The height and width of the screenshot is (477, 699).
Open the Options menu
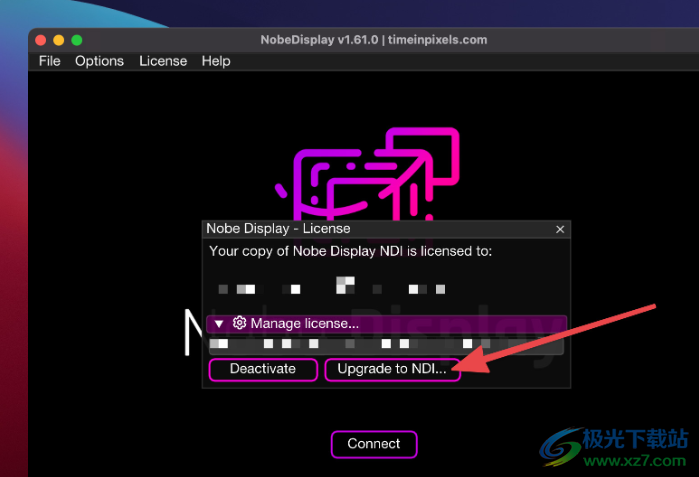click(x=99, y=61)
